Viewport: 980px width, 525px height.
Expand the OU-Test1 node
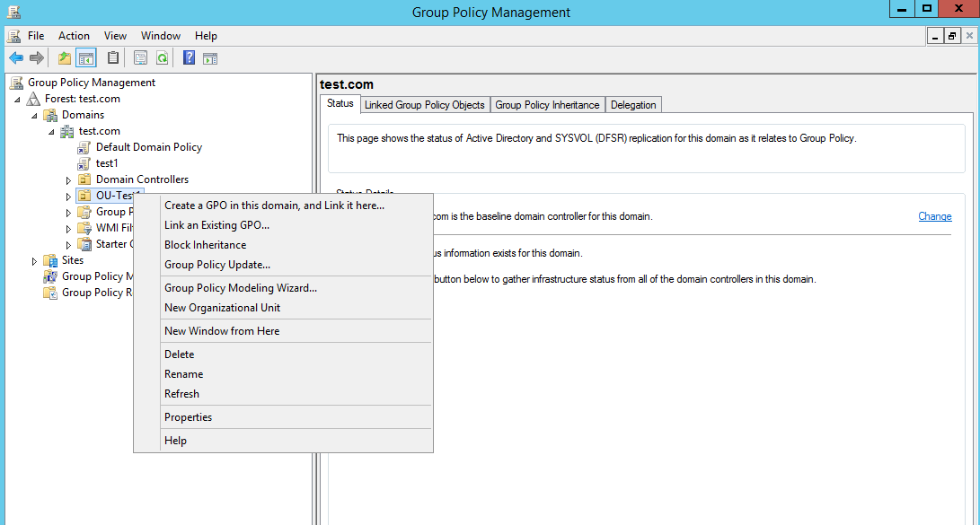[68, 197]
